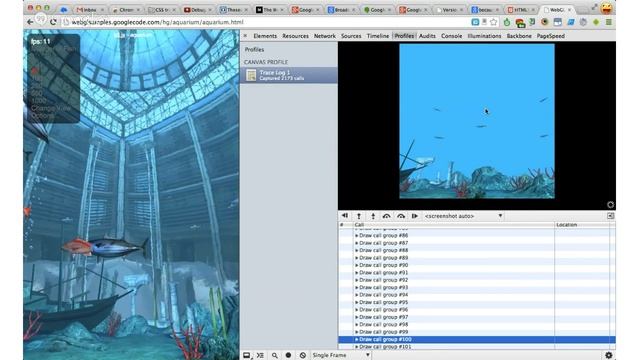This screenshot has height=360, width=640.
Task: Select the Draw call group #101 row
Action: click(477, 347)
